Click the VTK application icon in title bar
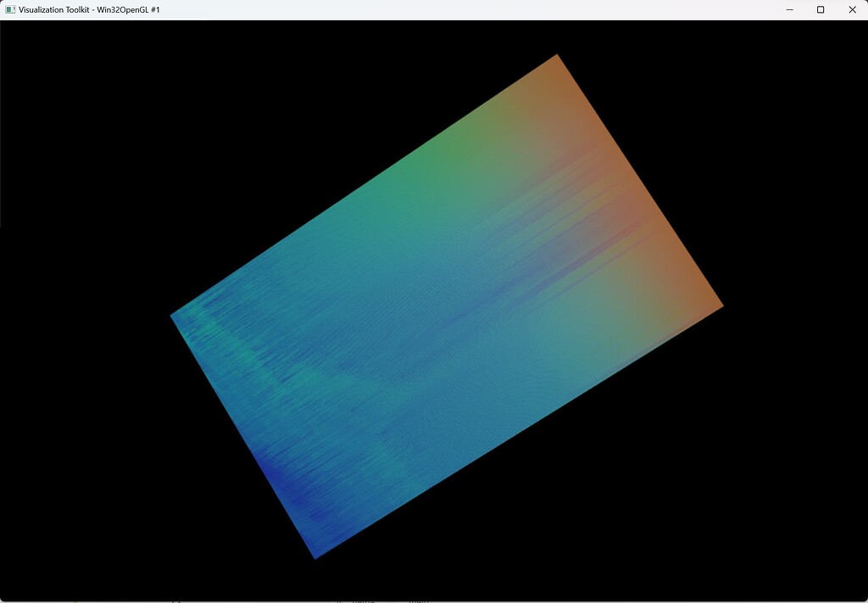Image resolution: width=868 pixels, height=603 pixels. pos(10,9)
